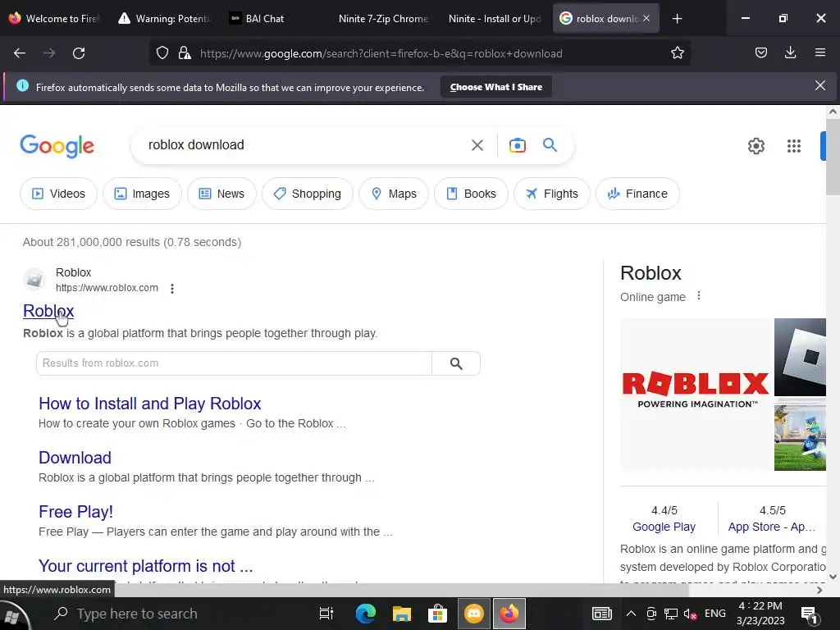Go to the Google homepage logo
The width and height of the screenshot is (840, 630).
pyautogui.click(x=57, y=146)
